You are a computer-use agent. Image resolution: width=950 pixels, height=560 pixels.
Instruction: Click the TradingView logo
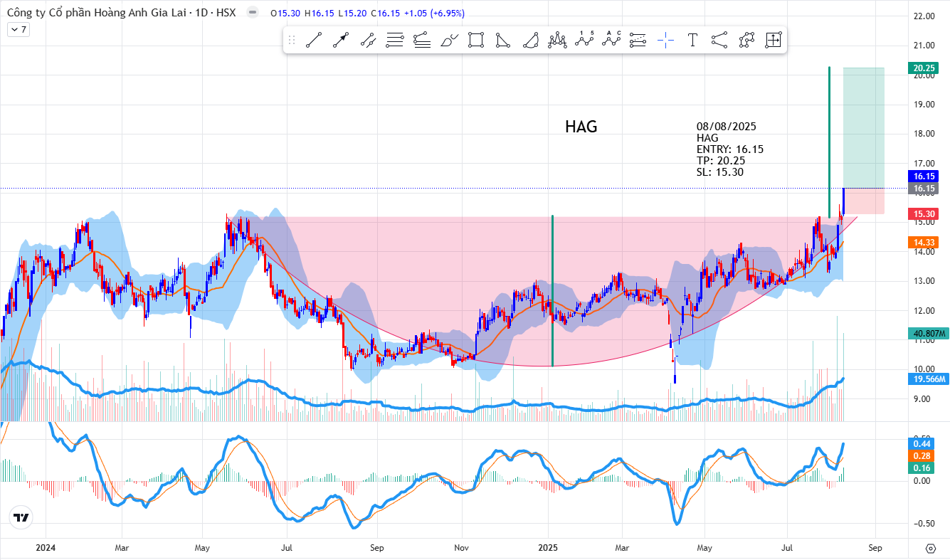pos(22,517)
